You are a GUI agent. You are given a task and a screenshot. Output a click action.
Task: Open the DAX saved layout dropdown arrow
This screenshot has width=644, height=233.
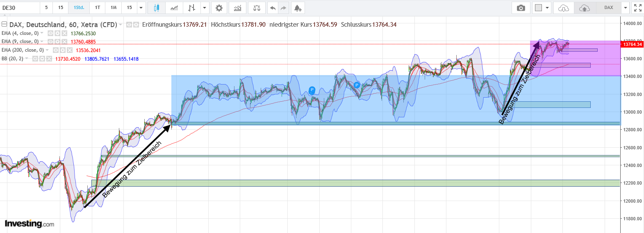pos(626,8)
